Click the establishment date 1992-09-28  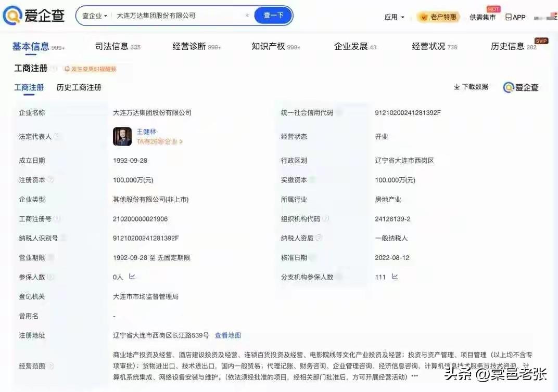(x=130, y=161)
